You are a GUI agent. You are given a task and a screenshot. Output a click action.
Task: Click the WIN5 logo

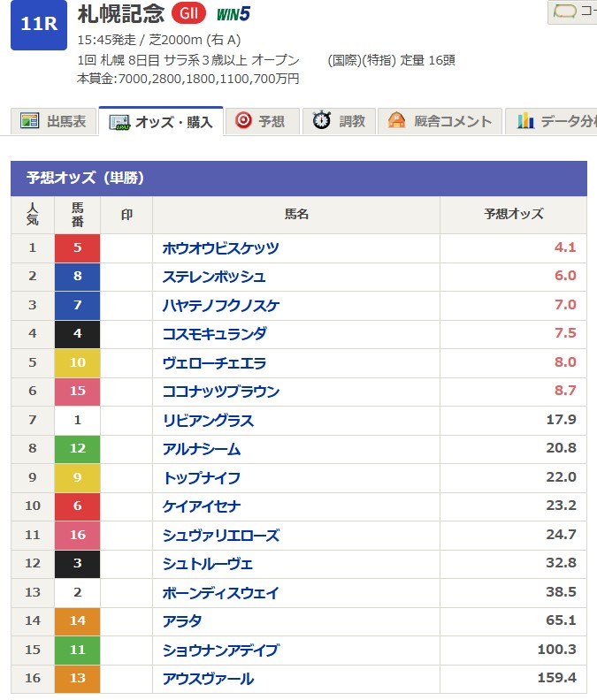(x=234, y=14)
